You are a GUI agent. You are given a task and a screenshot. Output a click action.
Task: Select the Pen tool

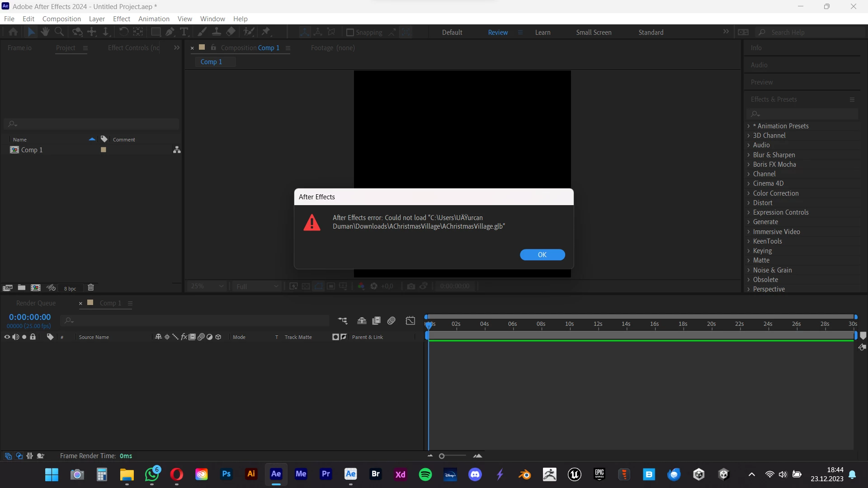click(170, 32)
